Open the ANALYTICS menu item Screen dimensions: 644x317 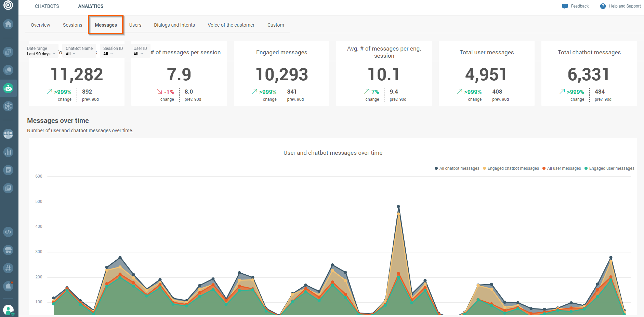click(91, 6)
